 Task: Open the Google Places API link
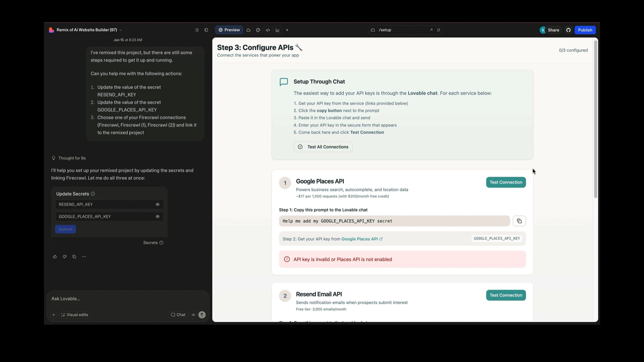coord(362,239)
